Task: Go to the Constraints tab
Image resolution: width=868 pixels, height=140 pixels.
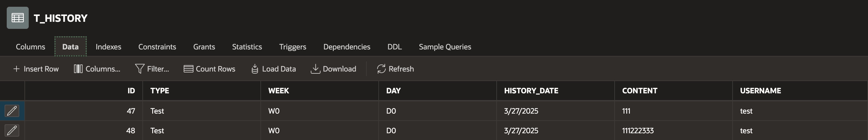Action: [x=157, y=47]
